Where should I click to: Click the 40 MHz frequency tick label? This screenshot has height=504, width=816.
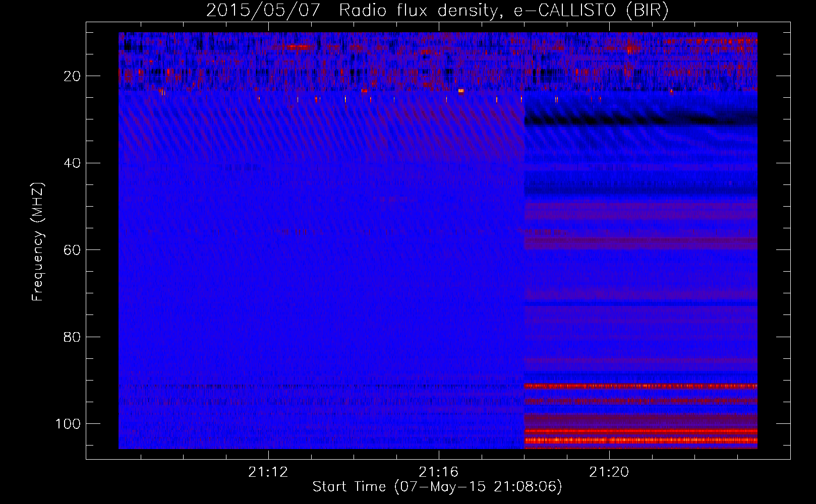pyautogui.click(x=73, y=163)
